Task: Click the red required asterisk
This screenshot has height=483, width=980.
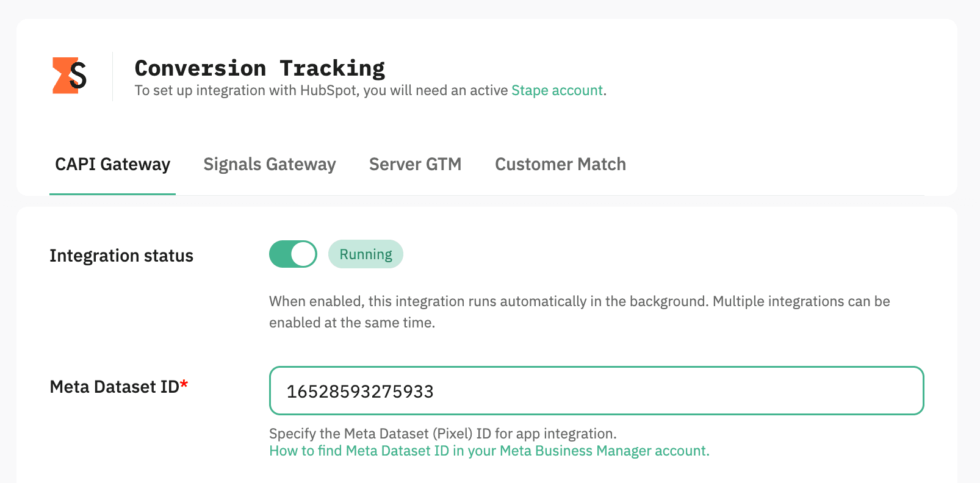Action: coord(184,385)
